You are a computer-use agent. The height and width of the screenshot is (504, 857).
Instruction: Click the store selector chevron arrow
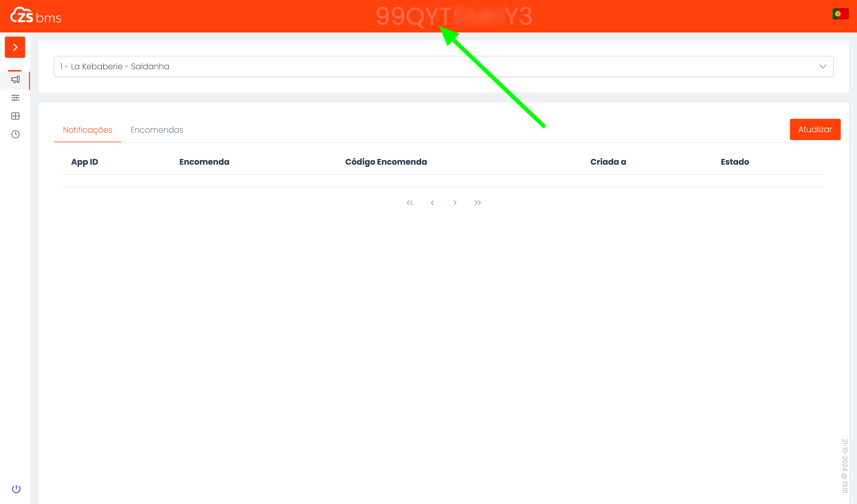click(822, 66)
